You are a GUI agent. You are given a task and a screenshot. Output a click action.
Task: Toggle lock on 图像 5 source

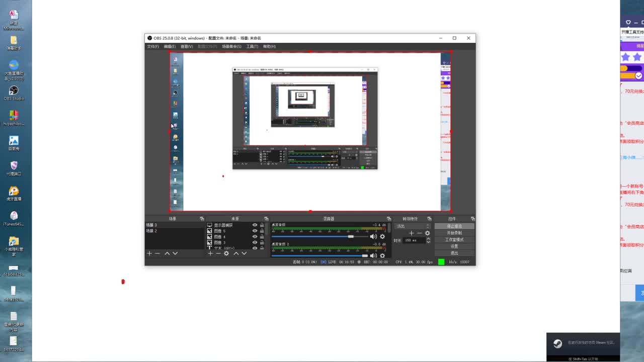(262, 231)
